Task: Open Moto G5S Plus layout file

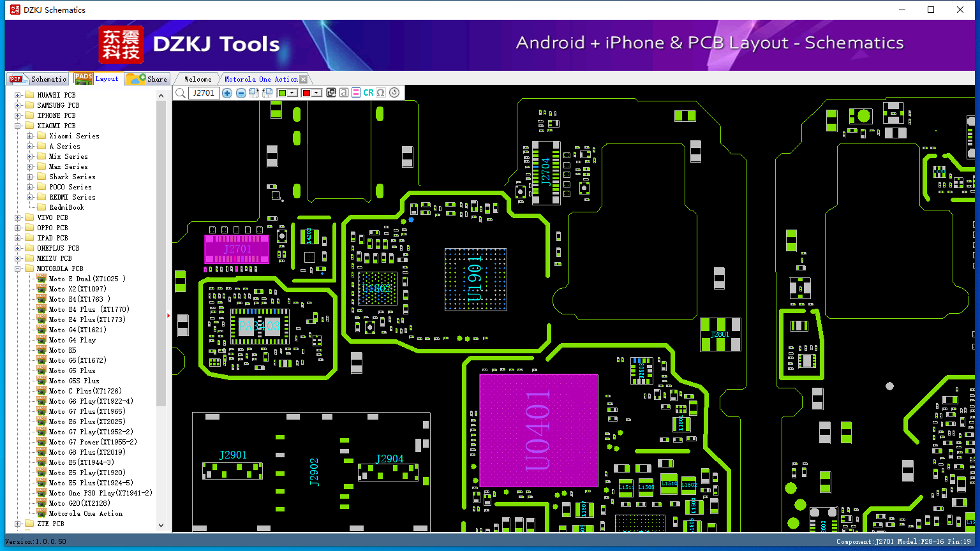Action: (x=74, y=381)
